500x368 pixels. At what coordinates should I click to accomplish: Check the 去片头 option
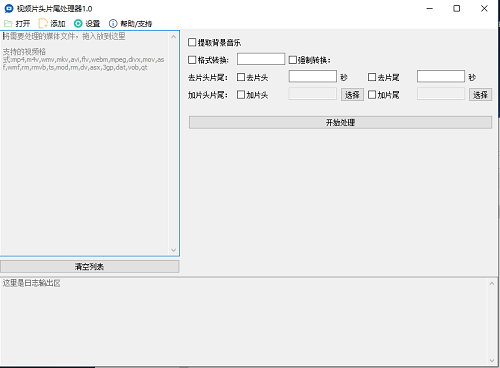point(241,77)
